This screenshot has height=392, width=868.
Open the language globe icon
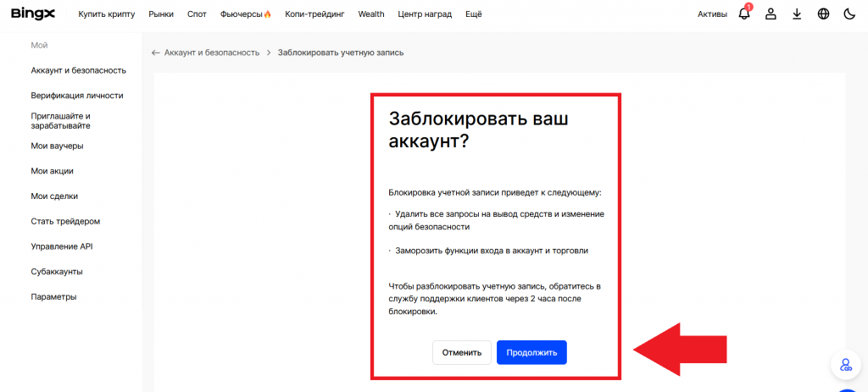click(823, 14)
